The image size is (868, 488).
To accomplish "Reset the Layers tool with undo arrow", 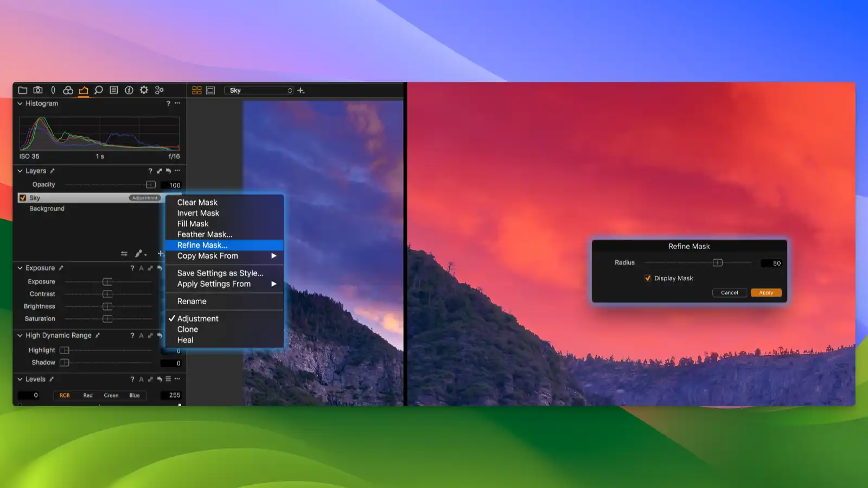I will [168, 171].
